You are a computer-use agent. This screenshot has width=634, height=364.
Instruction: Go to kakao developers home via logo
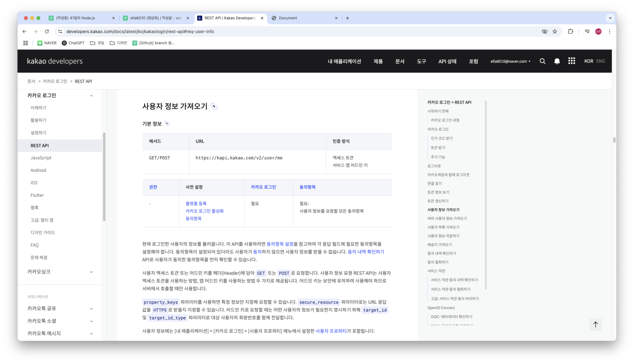[55, 61]
